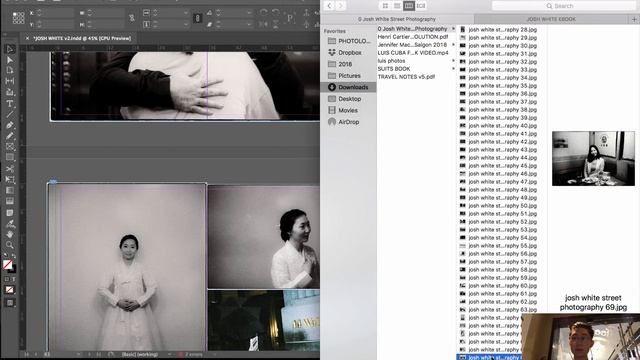Switch Finder to list view
The image size is (640, 360).
[x=397, y=6]
